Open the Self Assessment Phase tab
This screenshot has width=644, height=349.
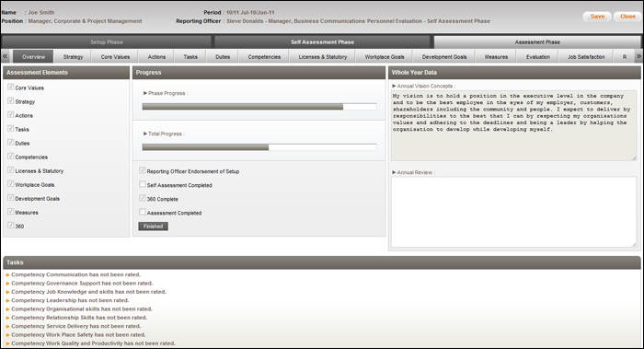[x=322, y=42]
